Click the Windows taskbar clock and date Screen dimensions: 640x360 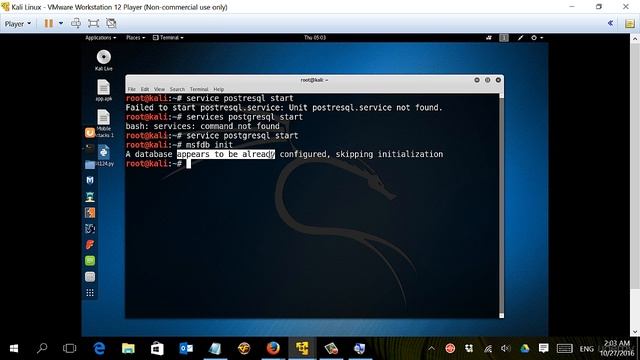pyautogui.click(x=617, y=348)
